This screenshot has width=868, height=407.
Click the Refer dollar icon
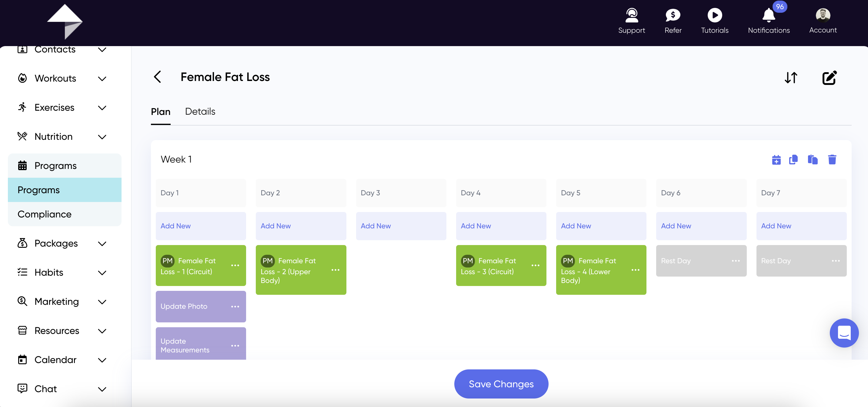(673, 15)
